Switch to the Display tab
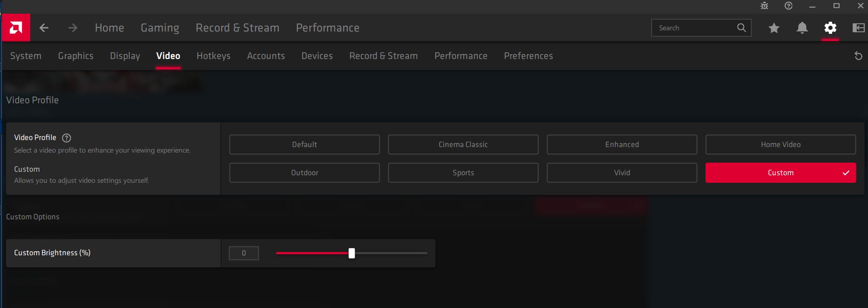Viewport: 868px width, 308px height. coord(125,56)
